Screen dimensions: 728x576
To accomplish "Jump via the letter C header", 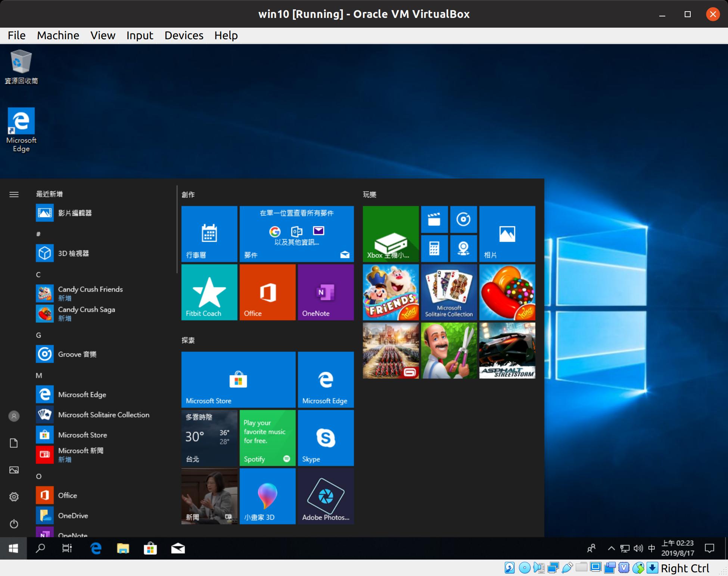I will [x=38, y=275].
